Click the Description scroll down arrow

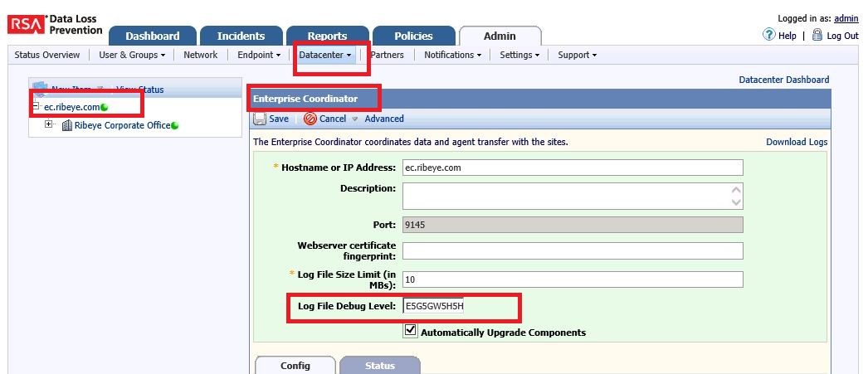point(736,202)
